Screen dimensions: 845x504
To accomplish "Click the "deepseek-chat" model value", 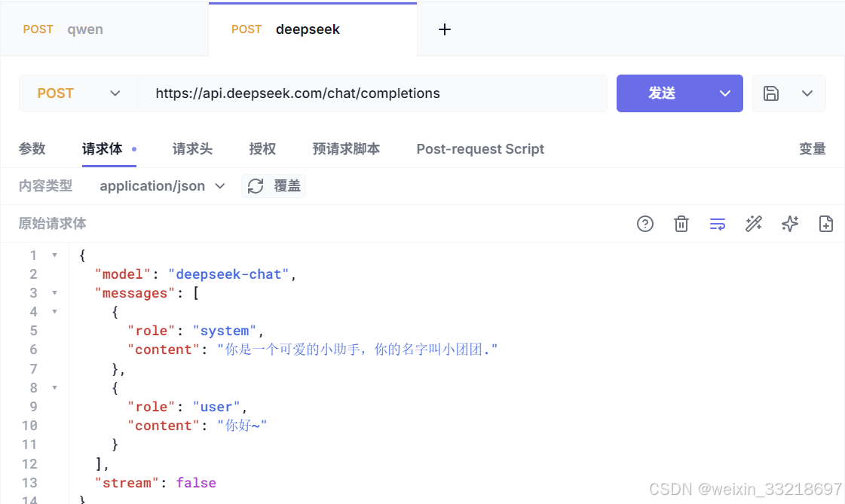I will 228,275.
